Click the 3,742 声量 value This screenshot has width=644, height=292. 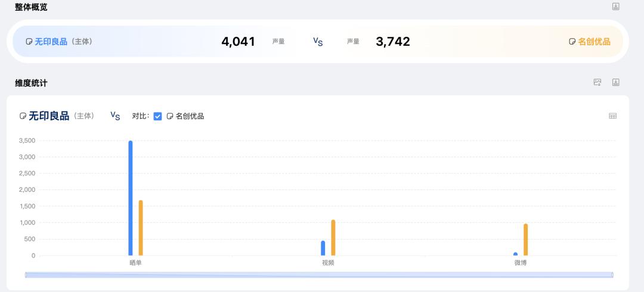click(x=392, y=42)
